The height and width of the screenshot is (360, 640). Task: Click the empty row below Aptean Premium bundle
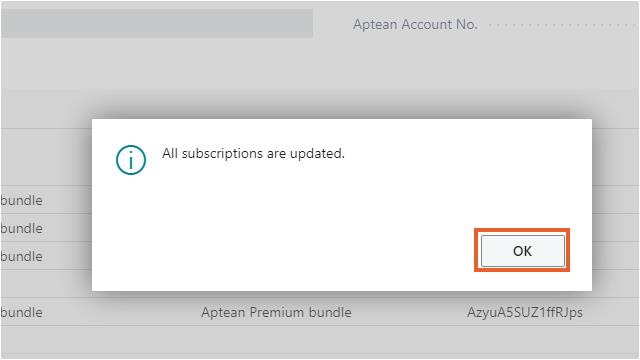tap(320, 340)
